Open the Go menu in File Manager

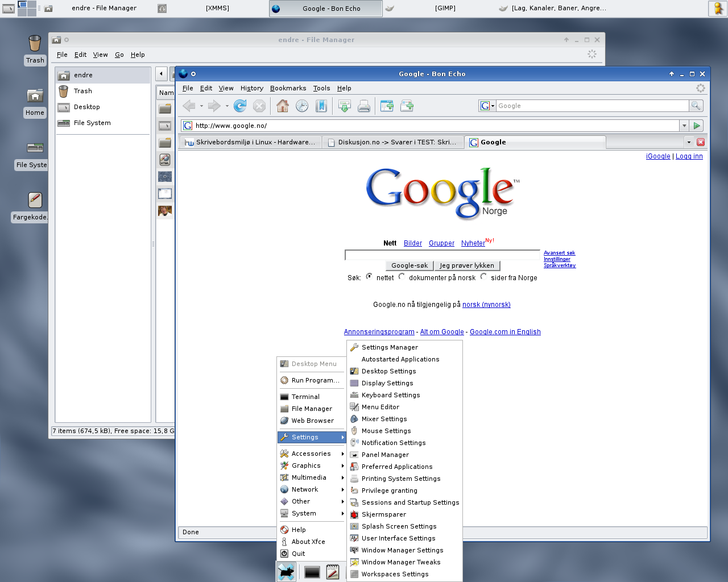[x=119, y=55]
